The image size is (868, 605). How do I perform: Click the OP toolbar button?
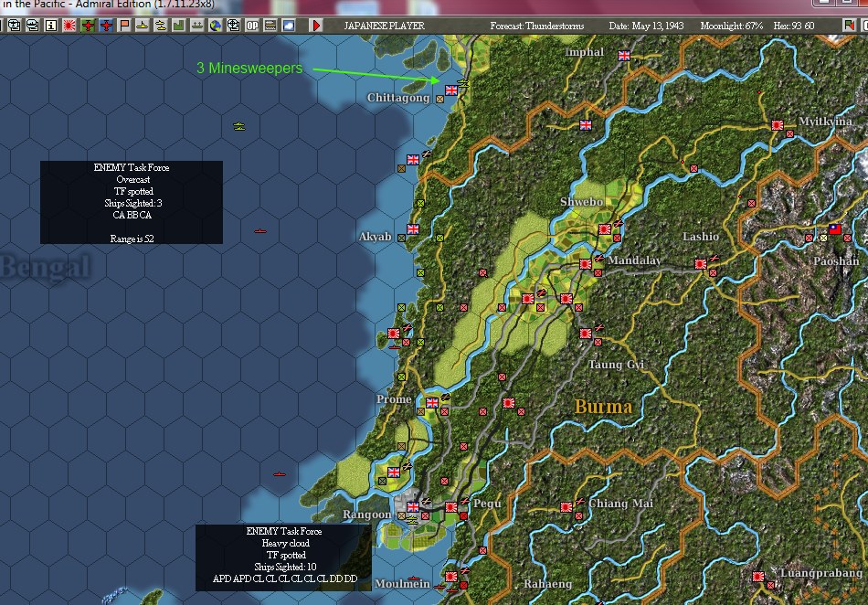tap(252, 26)
